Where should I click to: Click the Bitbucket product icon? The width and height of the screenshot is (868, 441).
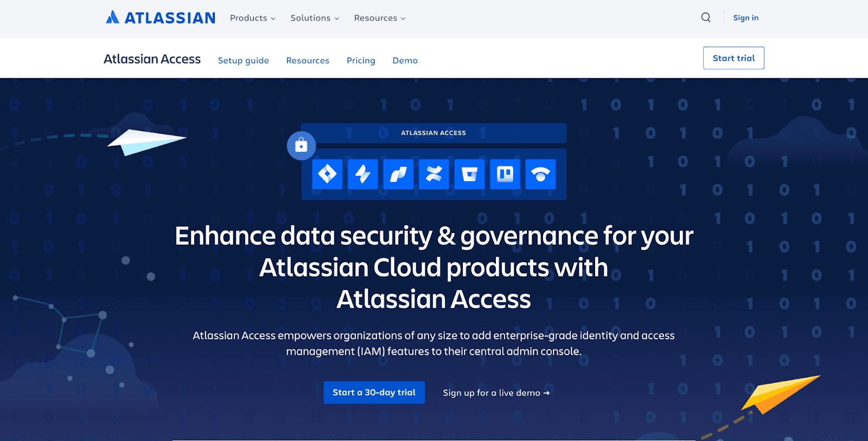coord(469,174)
